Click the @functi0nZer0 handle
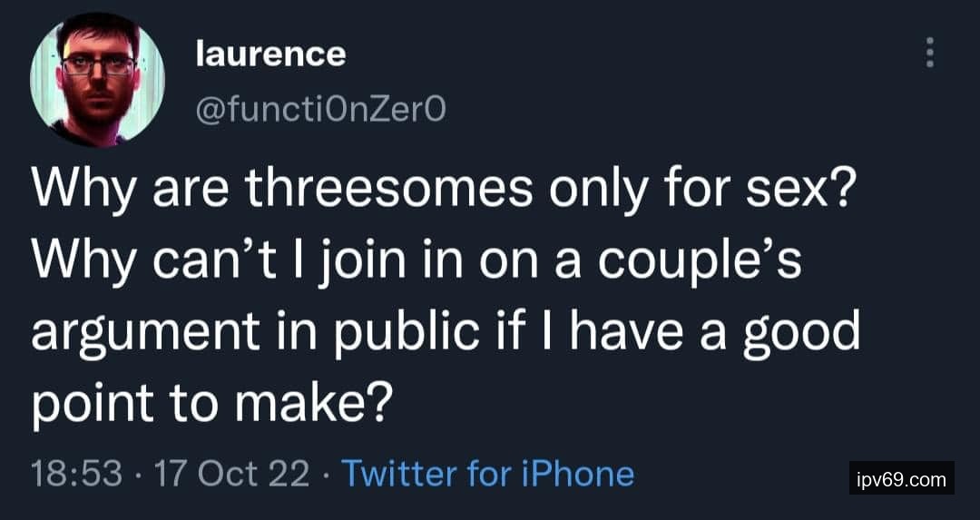The height and width of the screenshot is (520, 980). 322,111
